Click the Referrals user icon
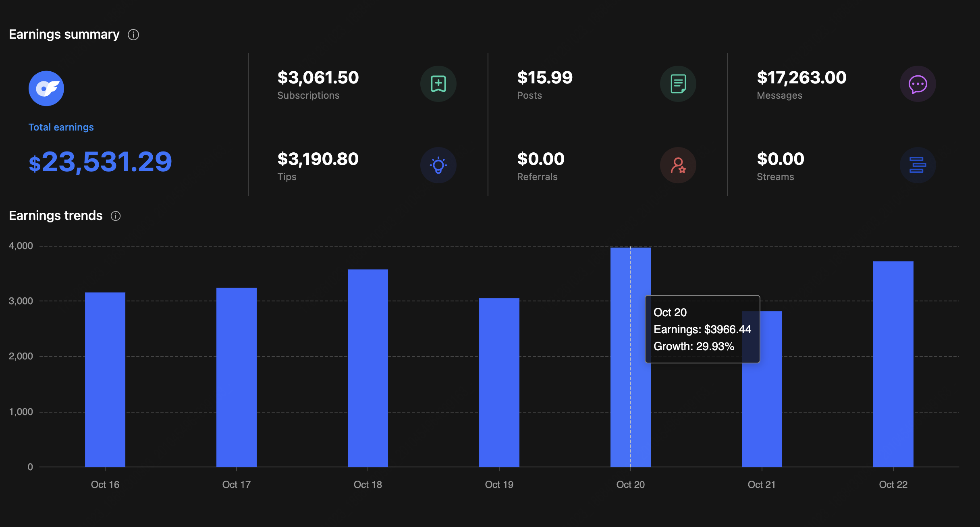The width and height of the screenshot is (980, 527). [678, 165]
